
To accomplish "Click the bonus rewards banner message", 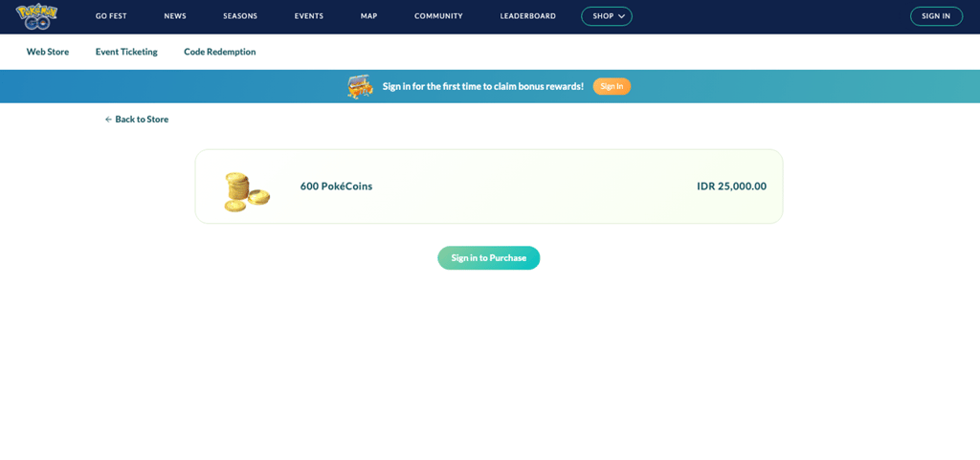I will 483,87.
